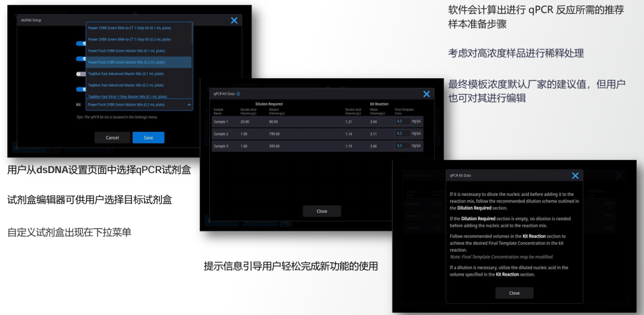The image size is (644, 315).
Task: Click Sample 1 kit reaction nucleic acid 1.21
Action: pyautogui.click(x=349, y=122)
